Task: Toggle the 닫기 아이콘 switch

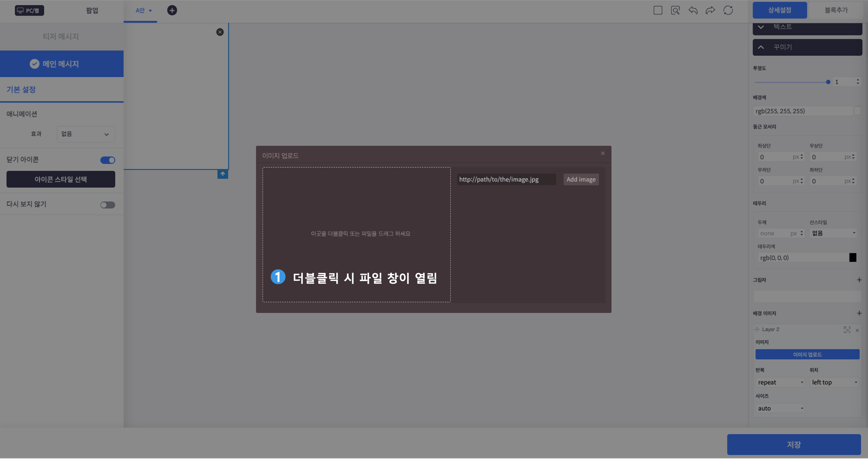Action: 107,160
